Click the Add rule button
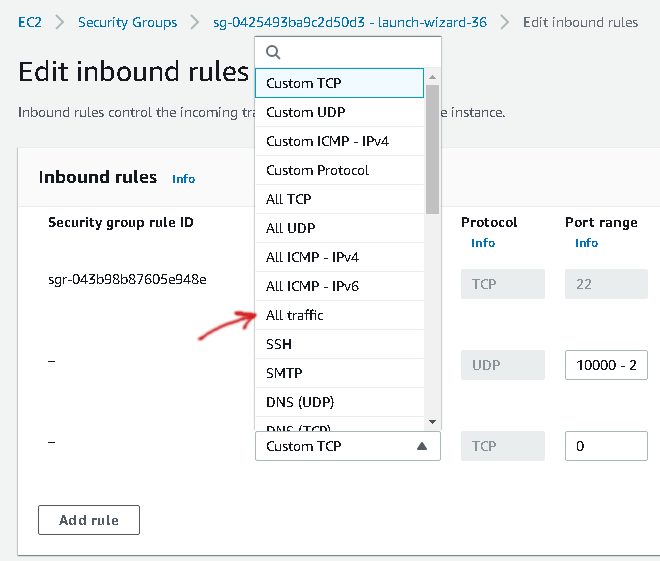The image size is (660, 561). click(89, 520)
